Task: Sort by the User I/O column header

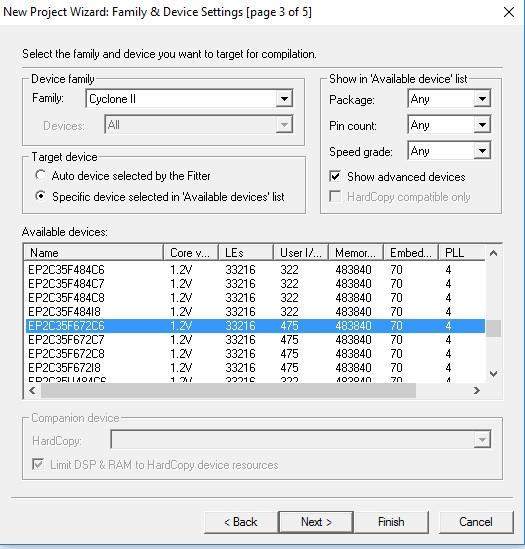Action: (301, 252)
